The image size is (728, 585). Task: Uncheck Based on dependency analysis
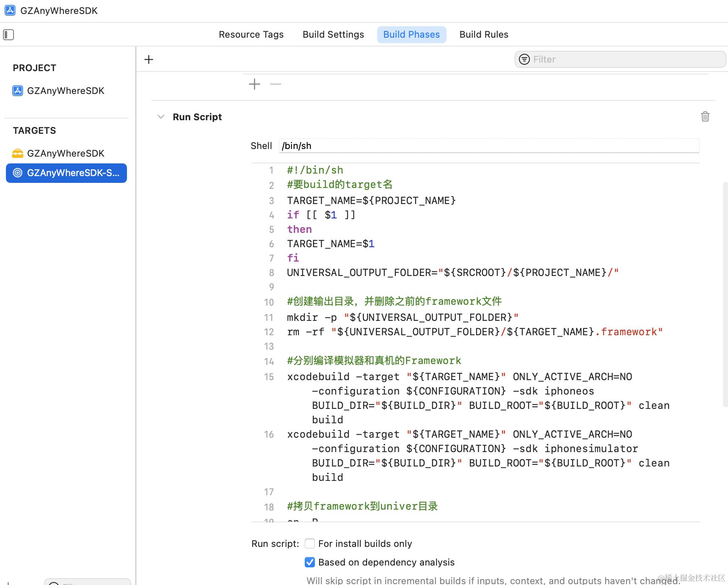coord(310,562)
